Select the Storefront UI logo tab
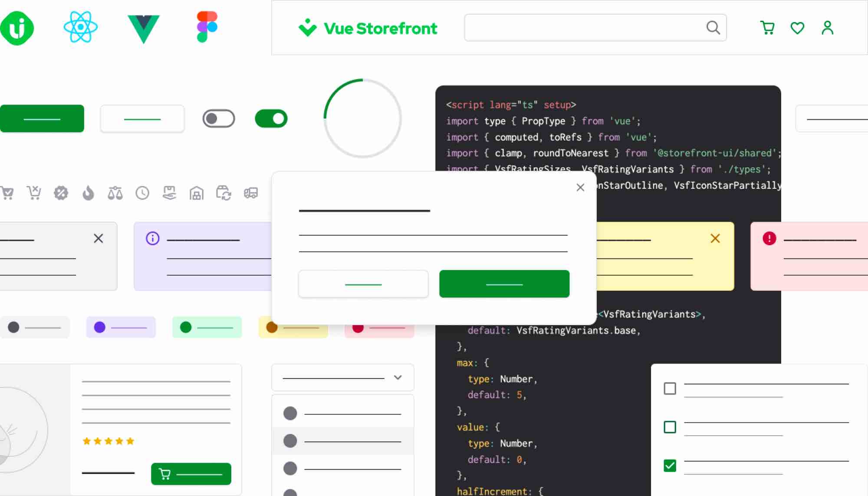Image resolution: width=868 pixels, height=496 pixels. (x=16, y=27)
